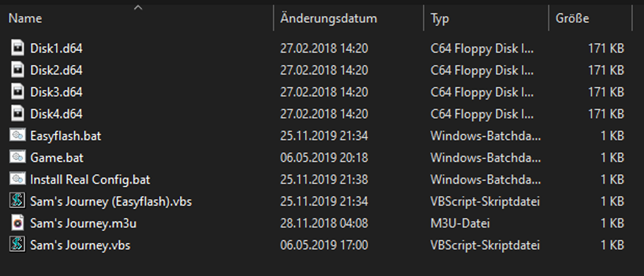The height and width of the screenshot is (276, 644).
Task: Sort files by Name column header
Action: click(x=25, y=18)
